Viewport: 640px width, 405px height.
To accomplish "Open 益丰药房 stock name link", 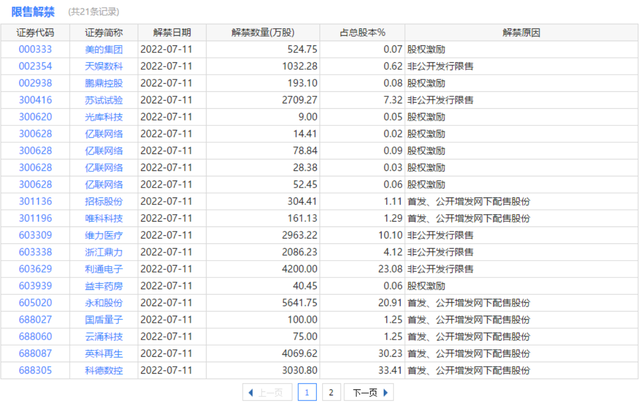I will (104, 286).
